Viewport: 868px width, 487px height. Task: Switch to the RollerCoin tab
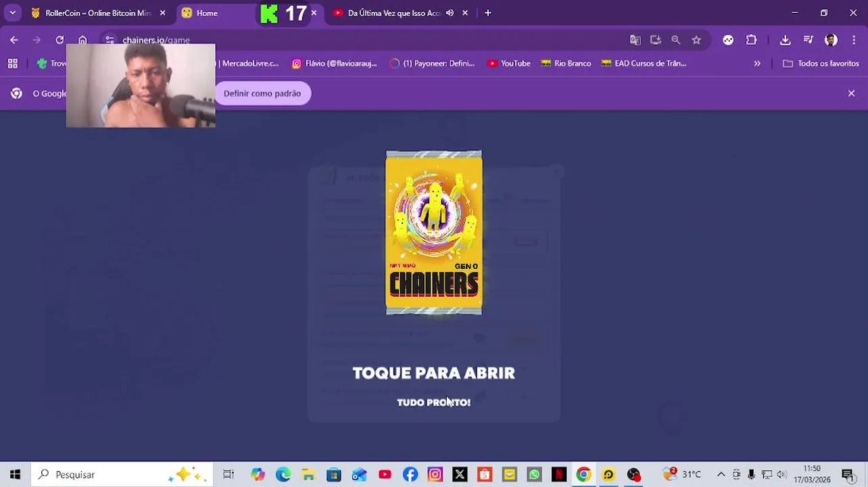tap(97, 13)
